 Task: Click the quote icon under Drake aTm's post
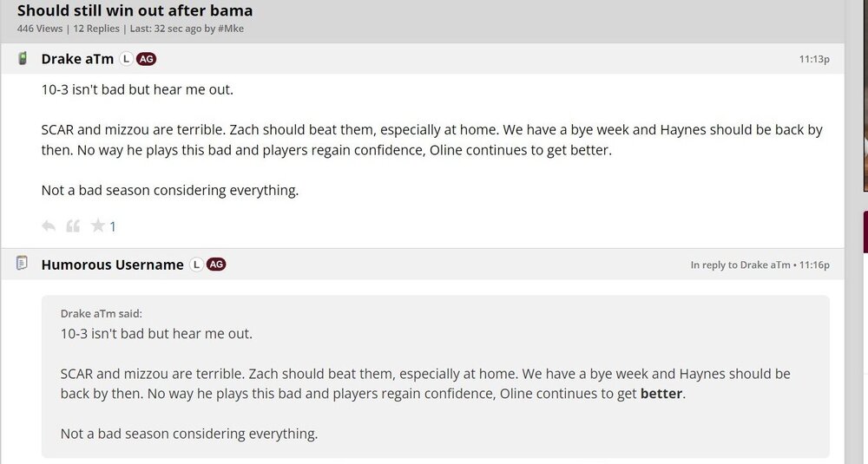click(73, 226)
